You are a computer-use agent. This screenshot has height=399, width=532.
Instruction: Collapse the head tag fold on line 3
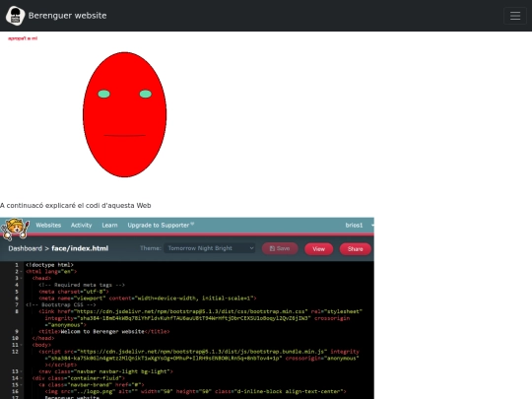click(21, 278)
